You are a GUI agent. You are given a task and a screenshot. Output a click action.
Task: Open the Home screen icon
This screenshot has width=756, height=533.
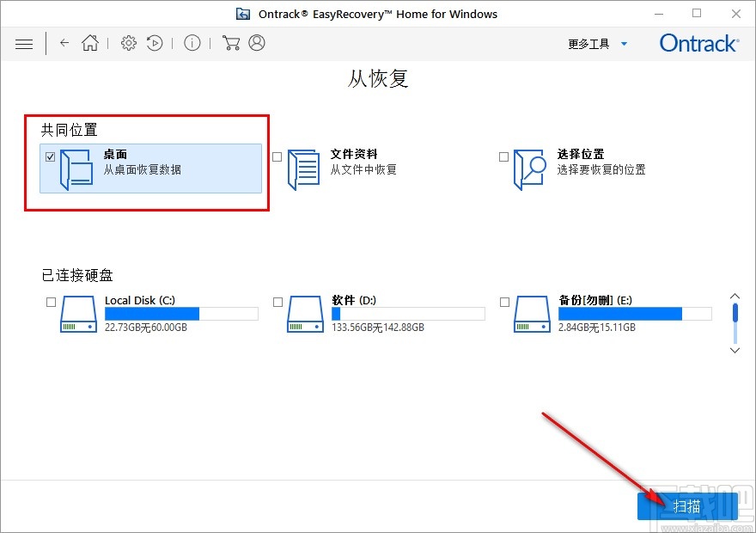(x=89, y=43)
